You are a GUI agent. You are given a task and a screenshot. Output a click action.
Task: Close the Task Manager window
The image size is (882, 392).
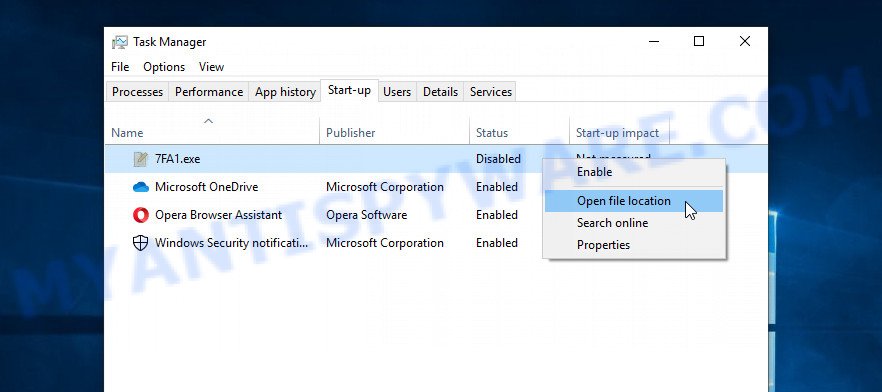(x=745, y=41)
